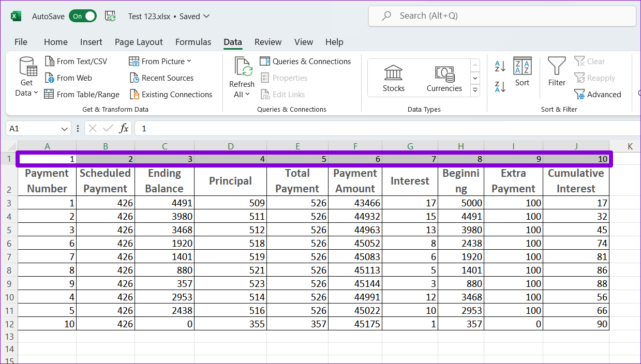Open Recent Sources
Screen dimensions: 641x364
(161, 78)
